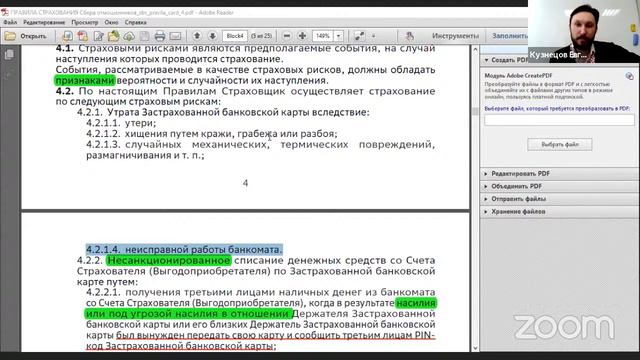640x360 pixels.
Task: Click the page count (5 из 25)
Action: click(262, 36)
